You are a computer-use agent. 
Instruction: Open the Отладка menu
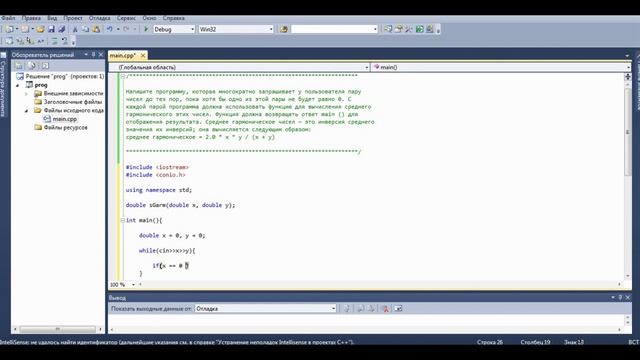100,18
